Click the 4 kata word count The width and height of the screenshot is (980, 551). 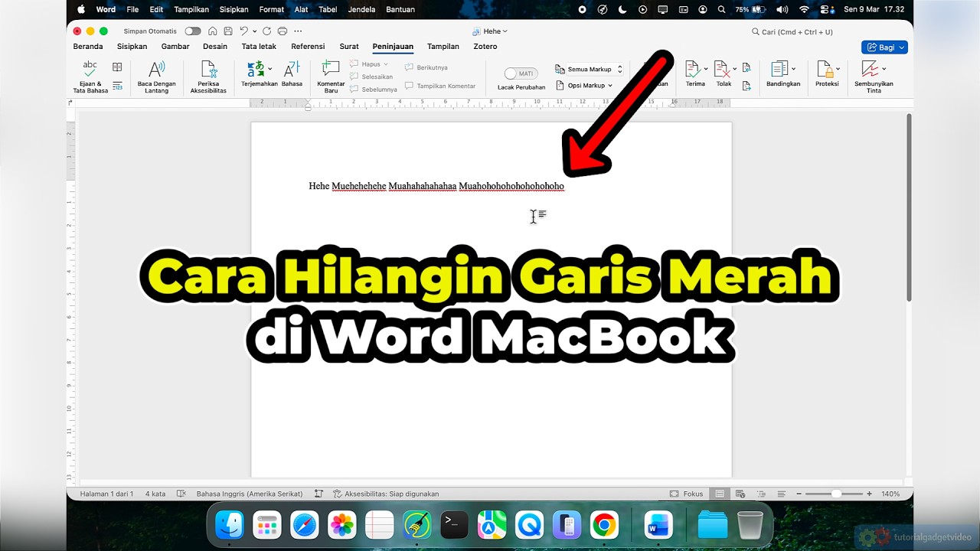tap(155, 494)
